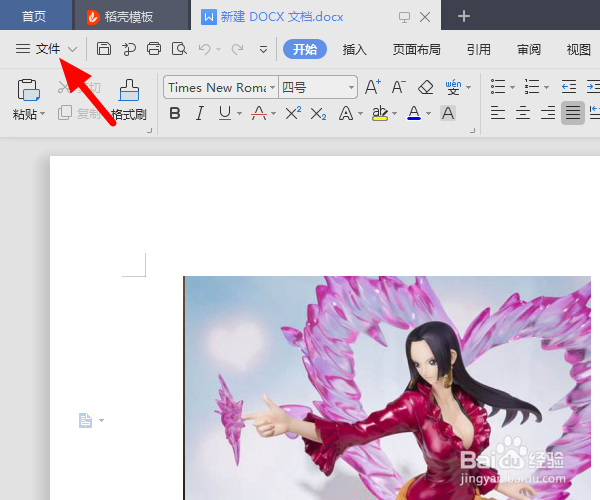Click the bullet list icon

tap(498, 87)
